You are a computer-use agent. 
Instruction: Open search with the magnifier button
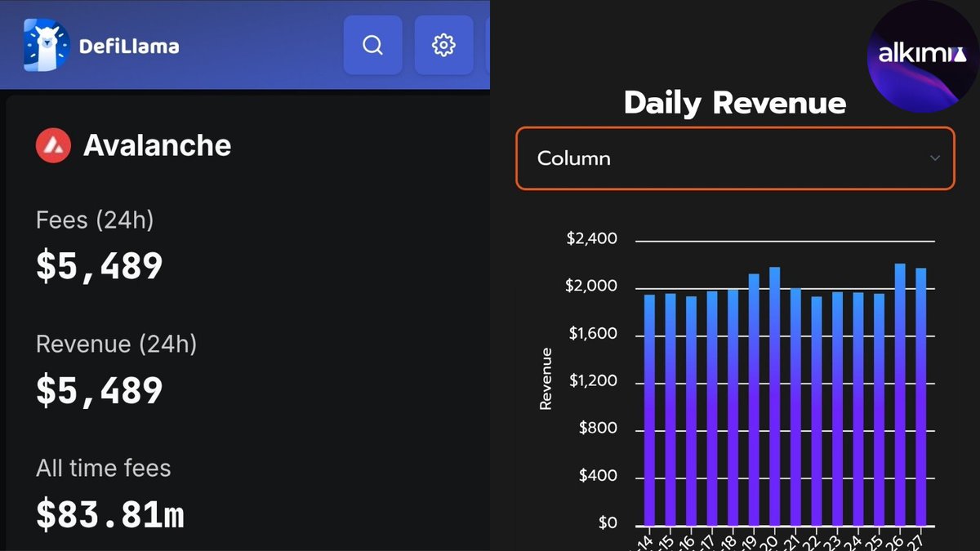coord(372,45)
